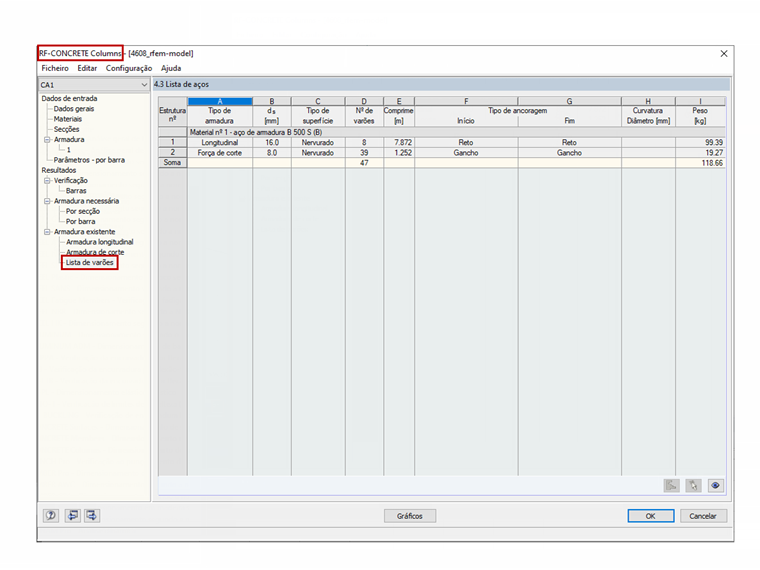Click the 118.66 total weight cell
The height and width of the screenshot is (570, 760).
pos(700,163)
